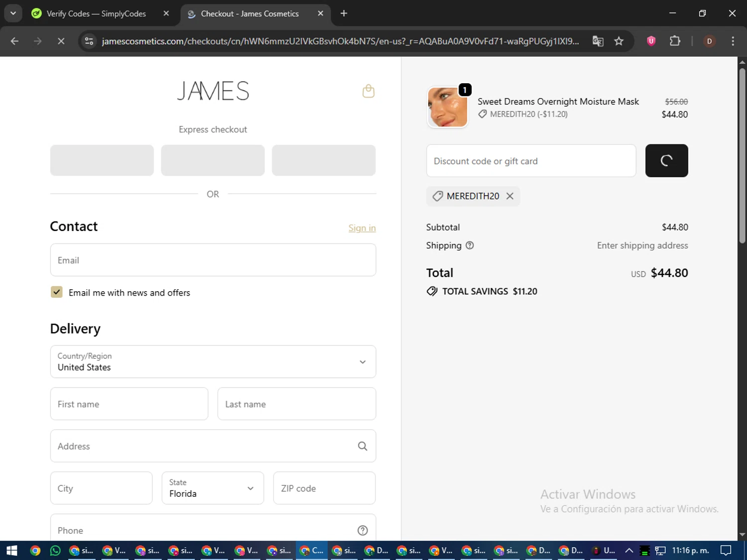747x560 pixels.
Task: Click the Address search magnifier icon
Action: click(x=363, y=446)
